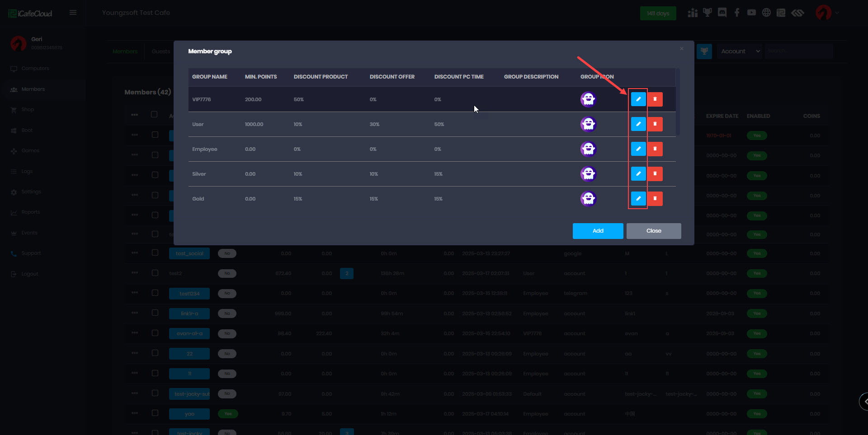
Task: Select the checkbox for the yao member
Action: [155, 413]
